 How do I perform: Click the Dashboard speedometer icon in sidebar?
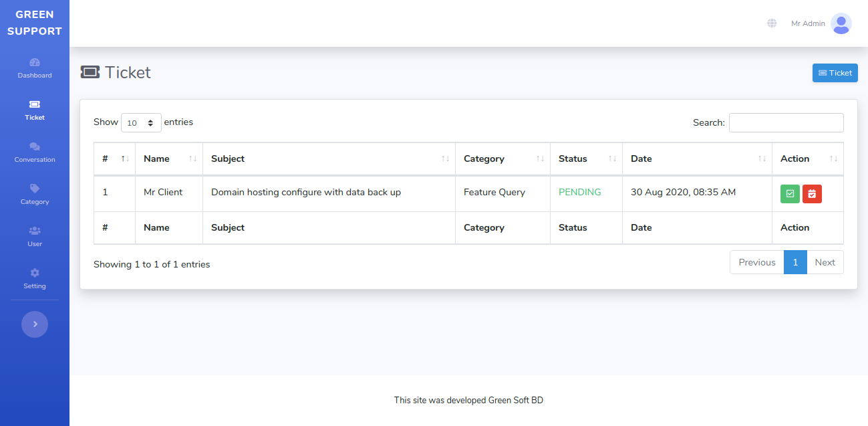[x=35, y=62]
